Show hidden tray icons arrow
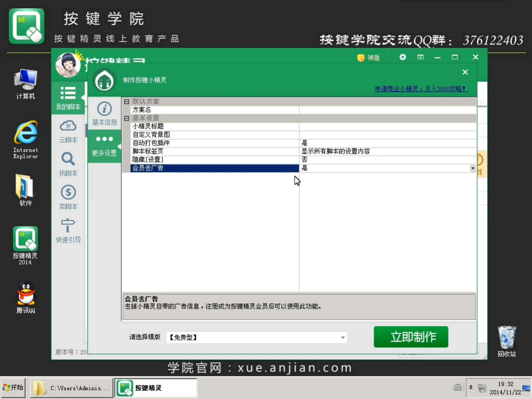 (x=471, y=388)
